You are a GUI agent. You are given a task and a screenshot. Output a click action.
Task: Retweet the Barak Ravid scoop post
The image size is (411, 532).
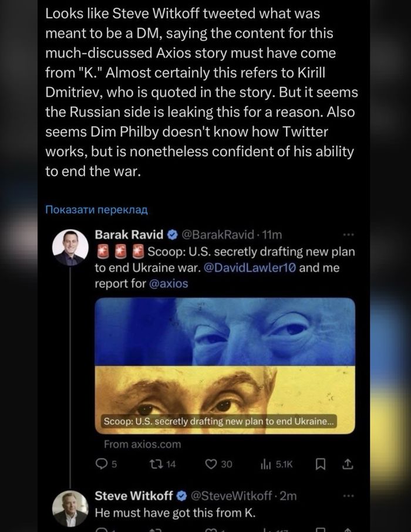(x=162, y=465)
